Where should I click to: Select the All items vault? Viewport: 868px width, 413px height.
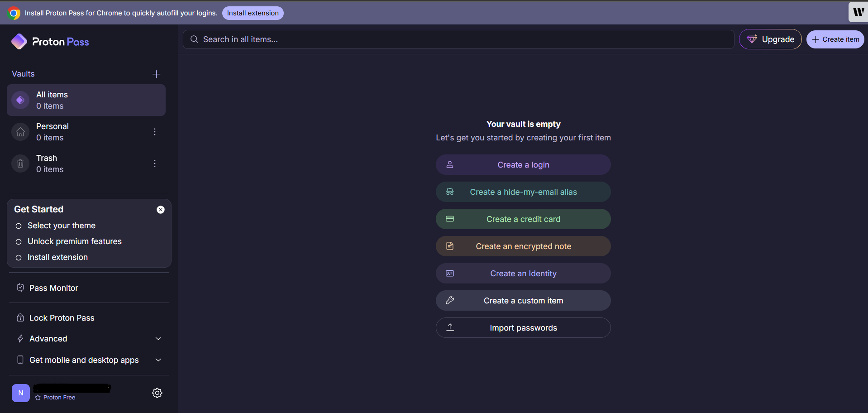pos(86,100)
